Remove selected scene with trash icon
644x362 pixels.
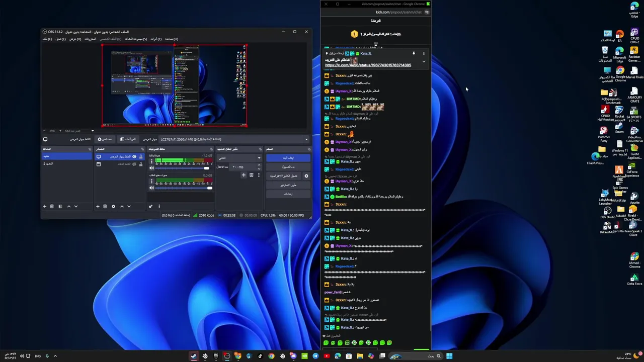pos(52,206)
